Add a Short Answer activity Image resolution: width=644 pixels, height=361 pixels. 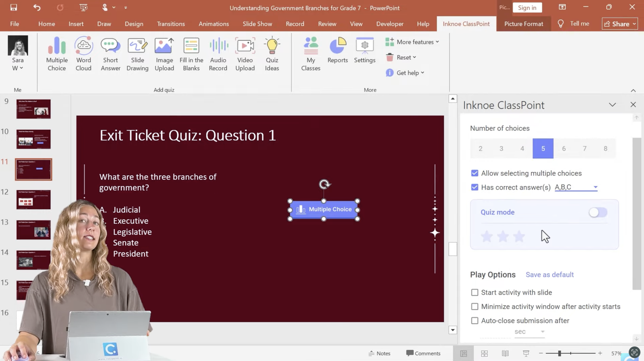click(110, 54)
